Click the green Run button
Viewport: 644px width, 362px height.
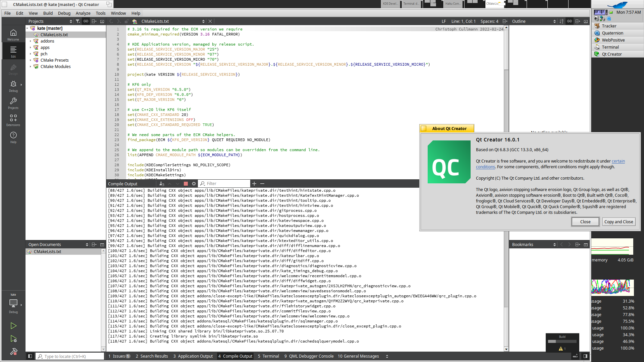coord(13,326)
